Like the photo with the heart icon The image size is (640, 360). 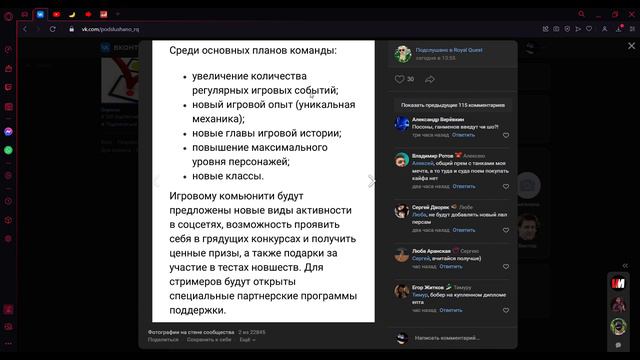tap(399, 79)
